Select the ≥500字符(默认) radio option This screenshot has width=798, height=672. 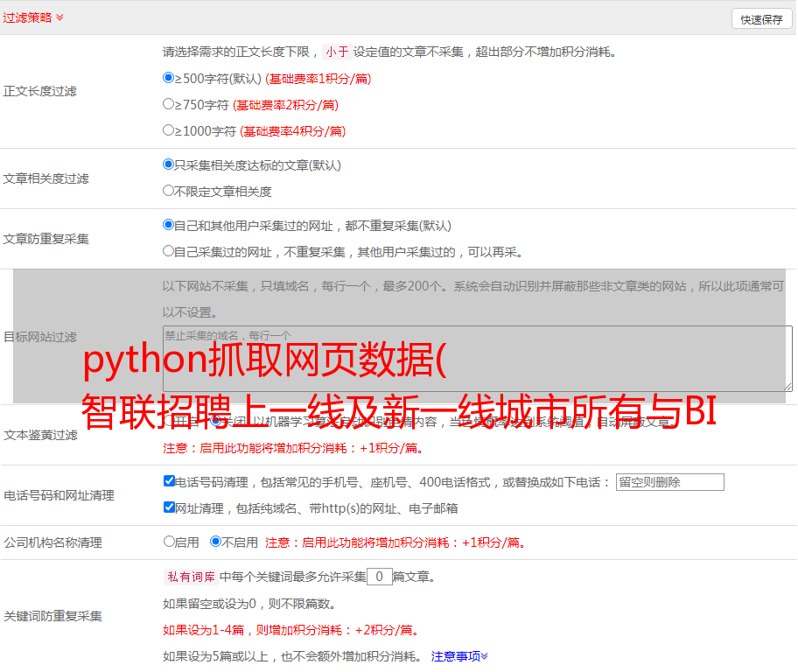(x=168, y=78)
